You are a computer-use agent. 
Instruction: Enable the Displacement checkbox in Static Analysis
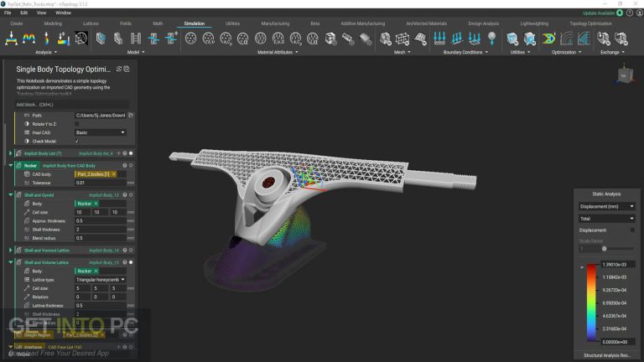pos(631,230)
